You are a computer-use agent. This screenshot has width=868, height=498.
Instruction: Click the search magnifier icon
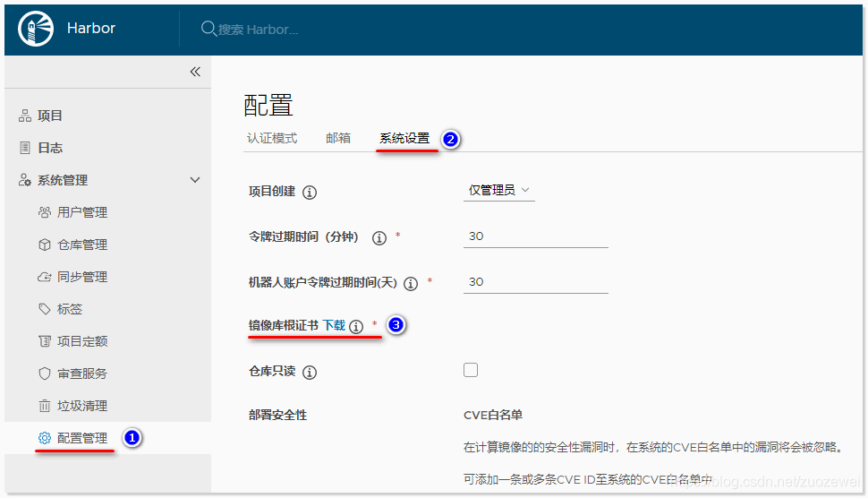(208, 29)
